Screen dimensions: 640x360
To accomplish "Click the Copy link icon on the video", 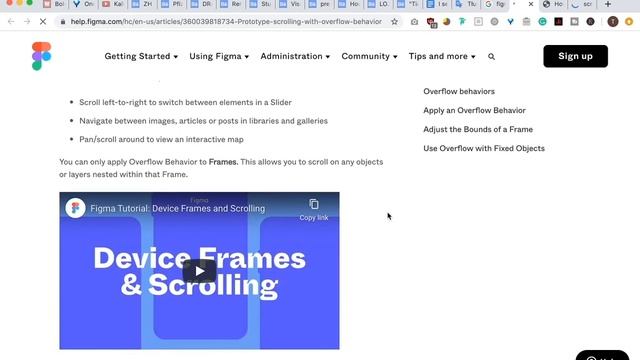I will pos(313,204).
